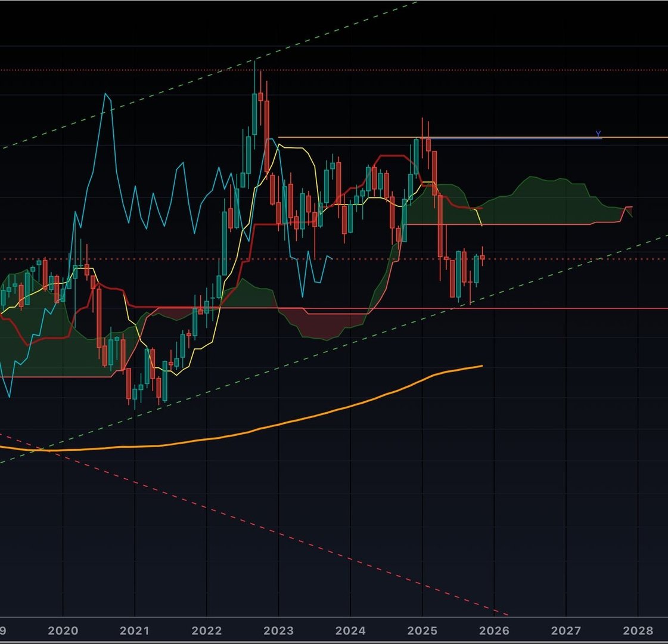Click the 2027 time axis label
This screenshot has height=644, width=668.
566,631
